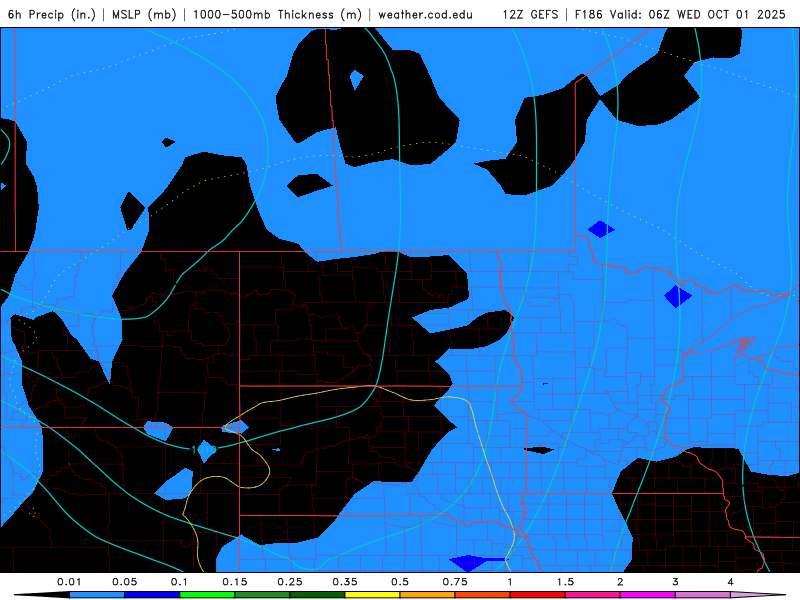The height and width of the screenshot is (600, 800).
Task: Pick the dark orange 0.75–1 legend swatch
Action: pyautogui.click(x=483, y=595)
